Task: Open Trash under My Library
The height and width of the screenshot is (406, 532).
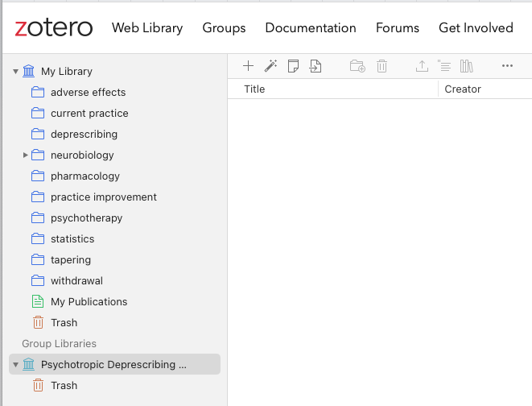Action: 64,322
